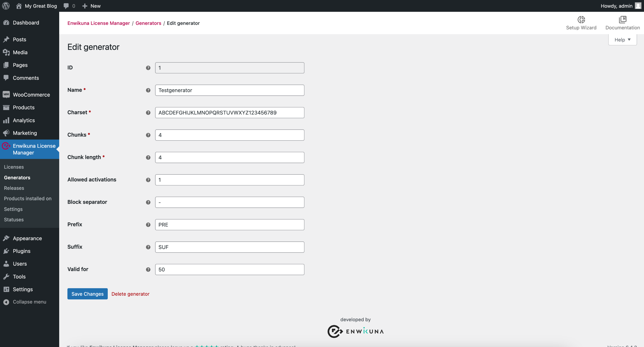The image size is (644, 347).
Task: Click the Posts pin icon
Action: (x=6, y=39)
